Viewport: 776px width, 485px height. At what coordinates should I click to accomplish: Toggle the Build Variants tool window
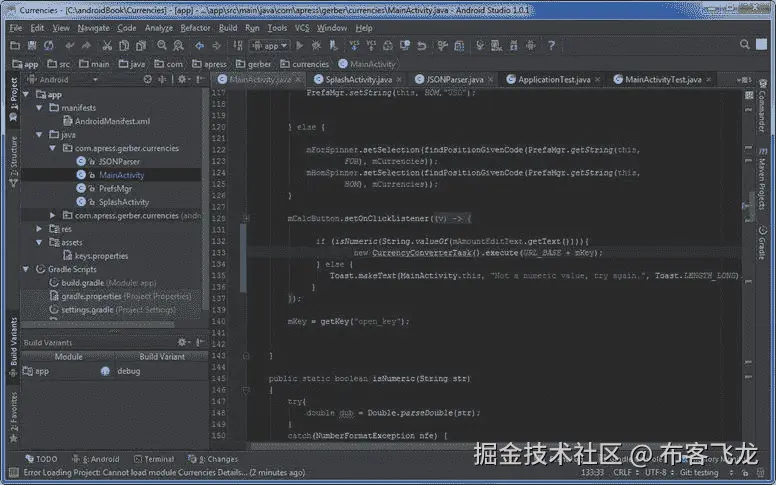[x=13, y=347]
